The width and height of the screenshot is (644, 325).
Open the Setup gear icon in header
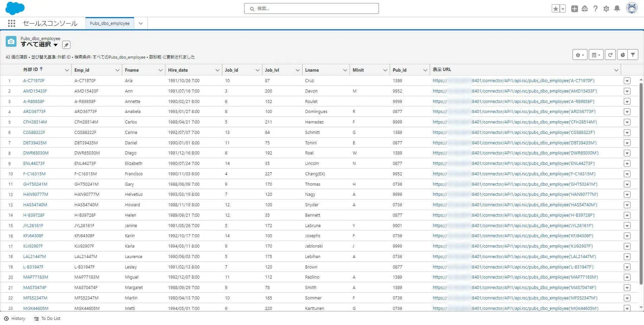pyautogui.click(x=606, y=9)
